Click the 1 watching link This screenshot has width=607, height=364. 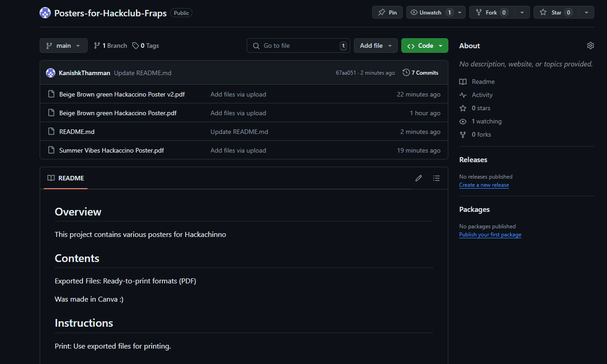coord(480,121)
